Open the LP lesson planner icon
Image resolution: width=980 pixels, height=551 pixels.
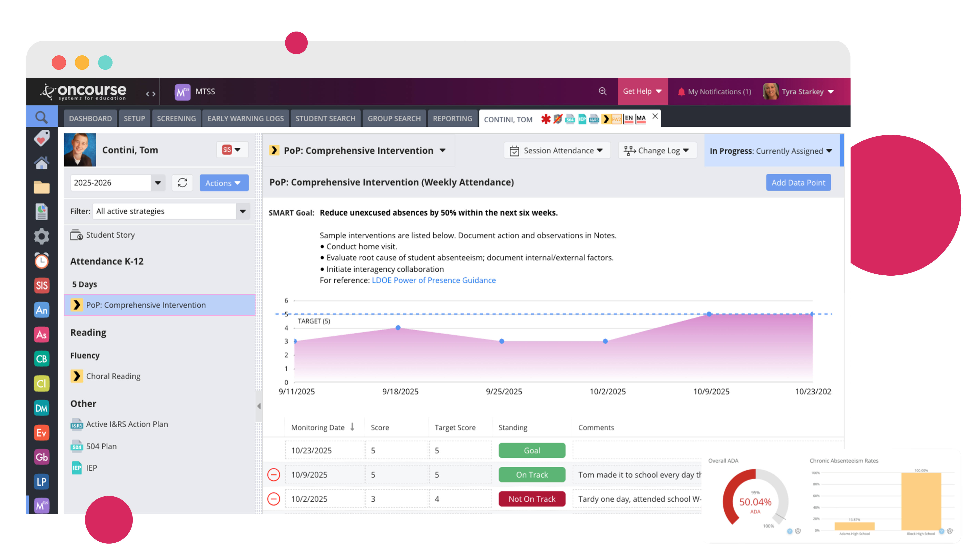[42, 481]
